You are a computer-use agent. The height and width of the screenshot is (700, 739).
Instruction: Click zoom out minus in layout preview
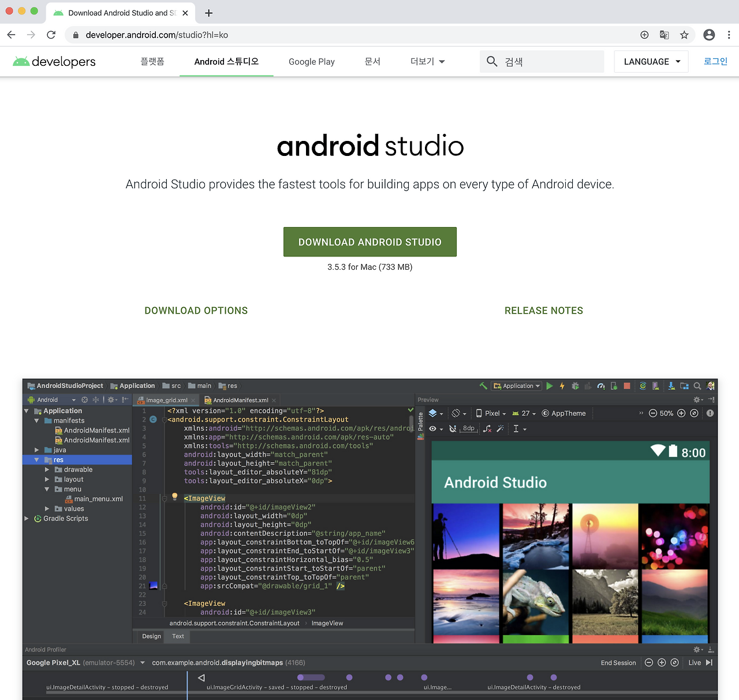652,413
